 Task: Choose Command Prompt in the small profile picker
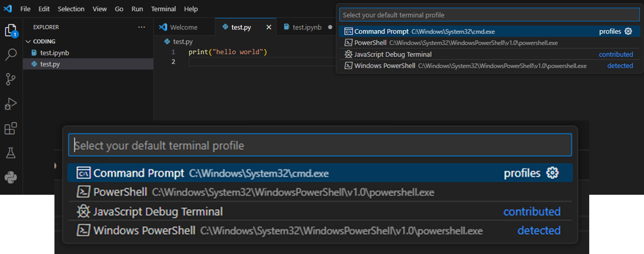(489, 31)
